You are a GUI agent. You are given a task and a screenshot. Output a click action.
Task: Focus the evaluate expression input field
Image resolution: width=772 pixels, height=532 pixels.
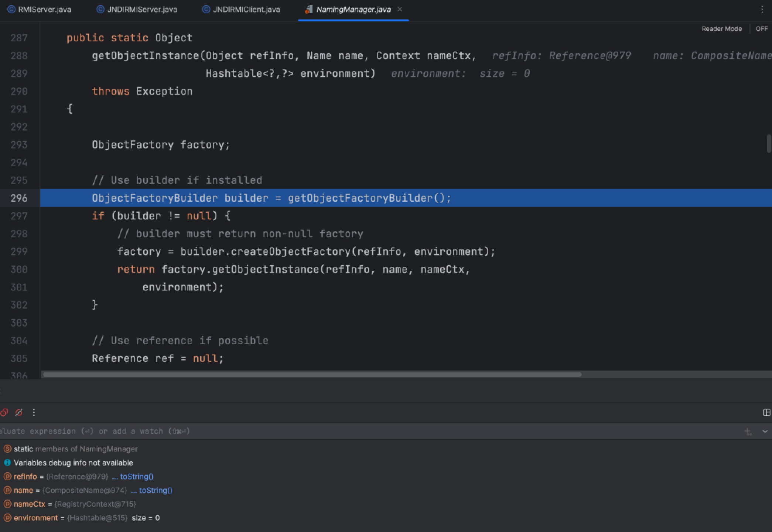(x=369, y=431)
